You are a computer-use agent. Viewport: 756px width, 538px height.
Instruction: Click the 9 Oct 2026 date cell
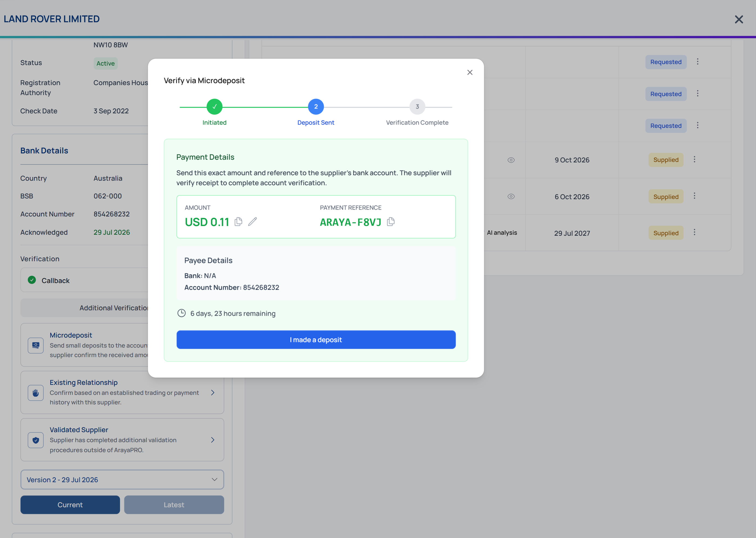point(572,160)
